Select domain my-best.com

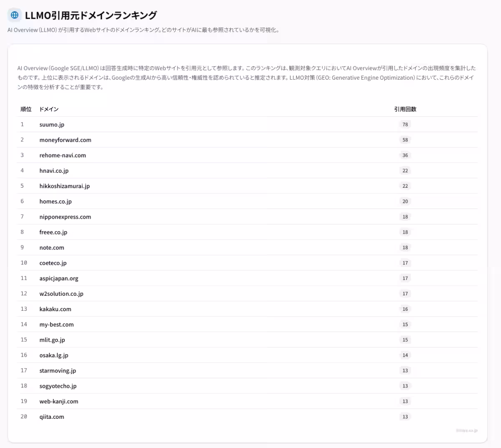[x=56, y=325]
